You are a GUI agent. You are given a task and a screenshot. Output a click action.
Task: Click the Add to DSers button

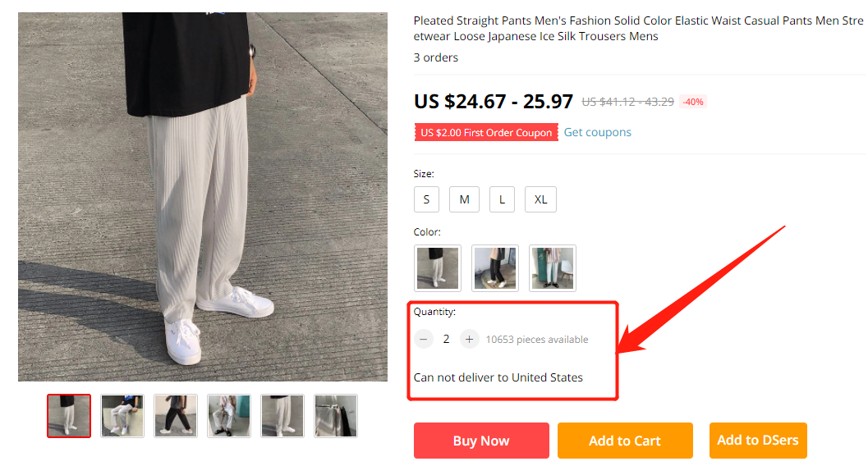pos(758,441)
